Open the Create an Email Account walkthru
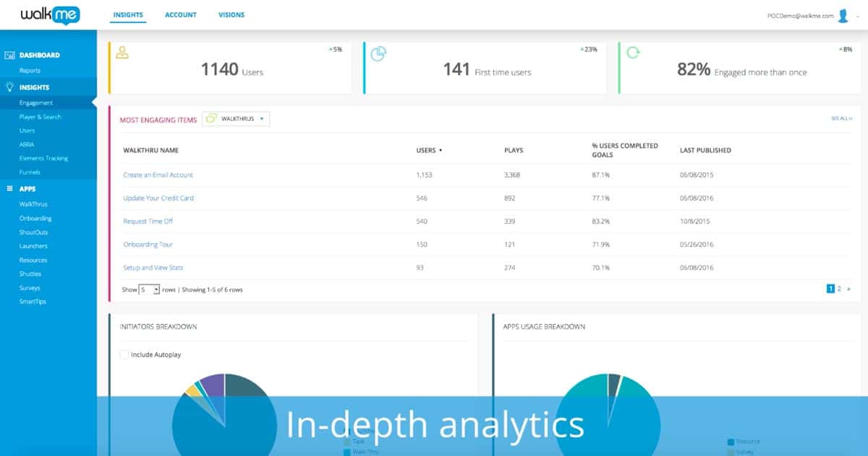This screenshot has height=456, width=868. [158, 175]
